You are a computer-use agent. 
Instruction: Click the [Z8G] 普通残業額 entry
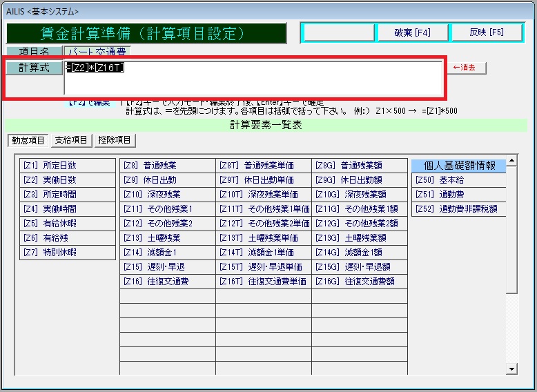coord(359,166)
